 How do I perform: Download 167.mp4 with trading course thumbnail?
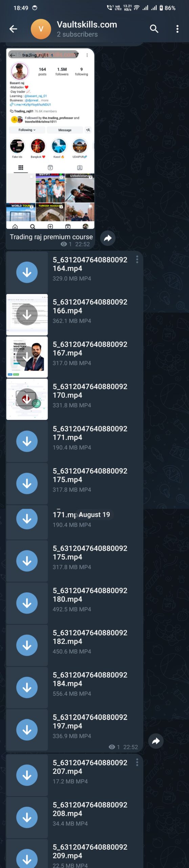click(27, 357)
